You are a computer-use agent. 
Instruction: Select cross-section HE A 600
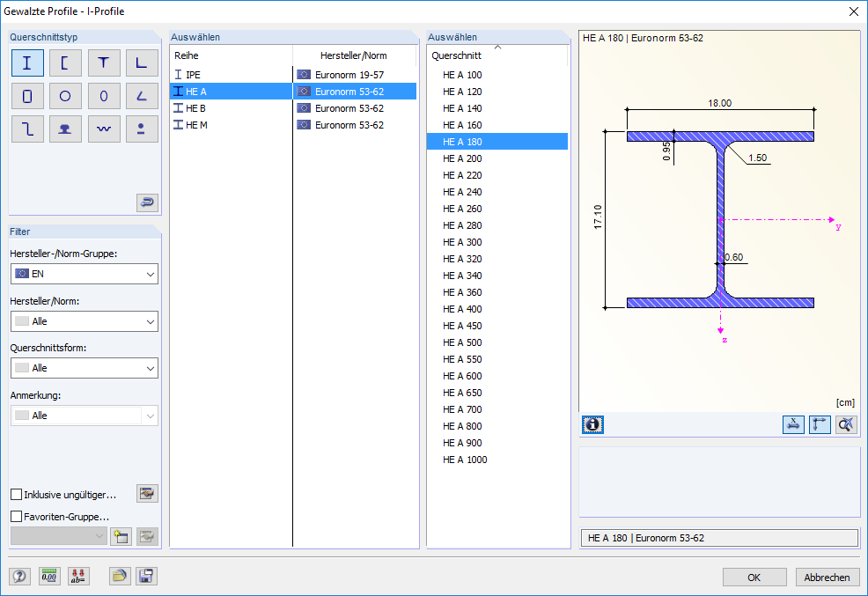(x=497, y=376)
